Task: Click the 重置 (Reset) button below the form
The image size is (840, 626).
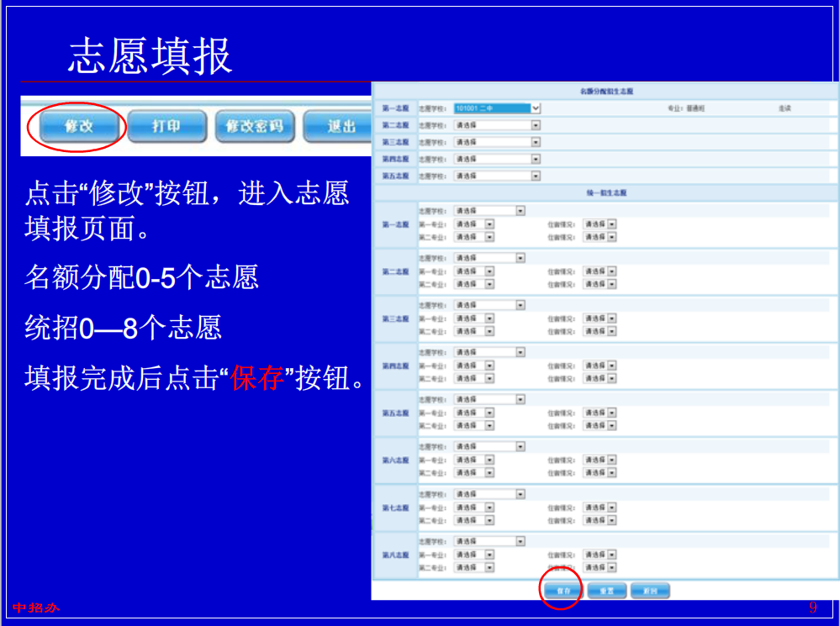Action: (606, 591)
